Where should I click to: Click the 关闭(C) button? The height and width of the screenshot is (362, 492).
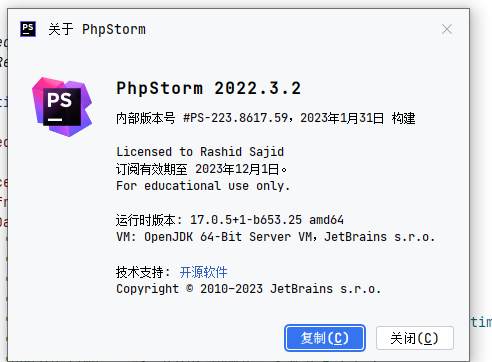pos(415,338)
